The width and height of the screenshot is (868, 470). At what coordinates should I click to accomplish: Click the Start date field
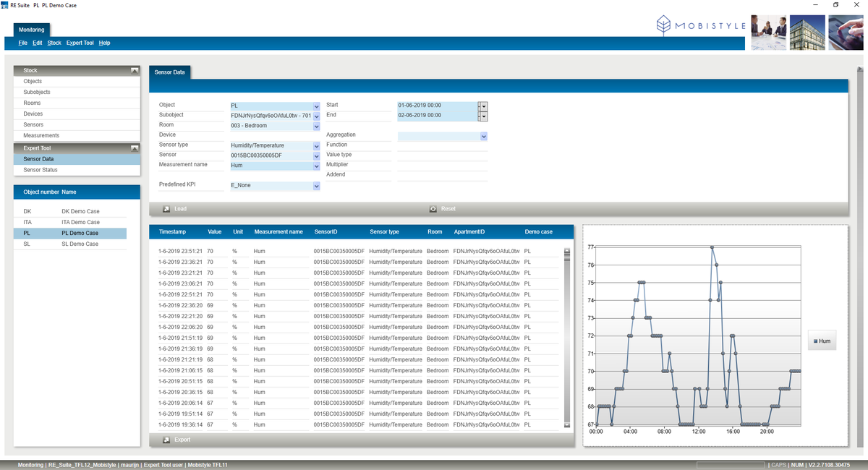(438, 106)
